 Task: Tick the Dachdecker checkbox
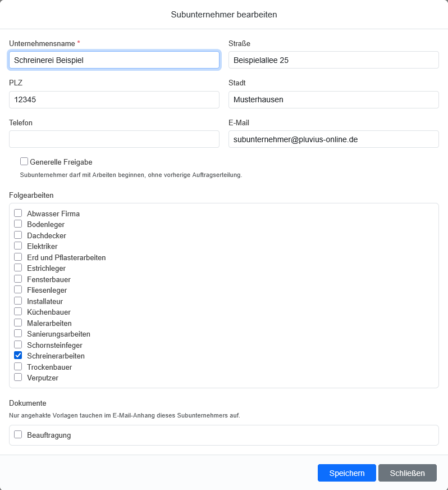click(x=18, y=235)
